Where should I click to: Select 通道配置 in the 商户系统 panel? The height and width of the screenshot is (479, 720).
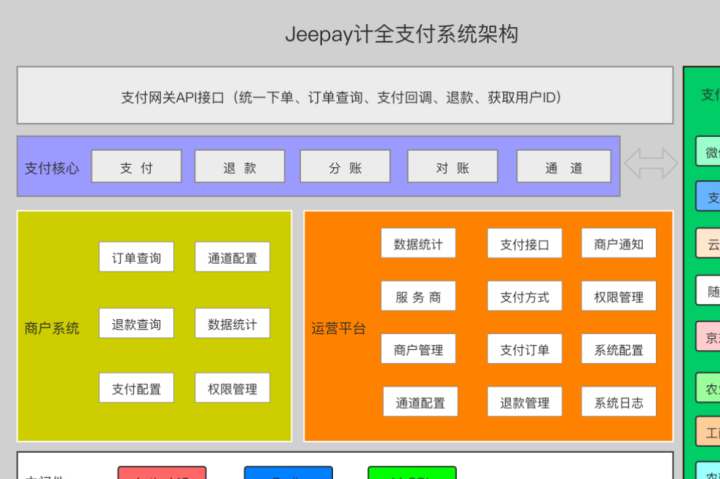[232, 257]
